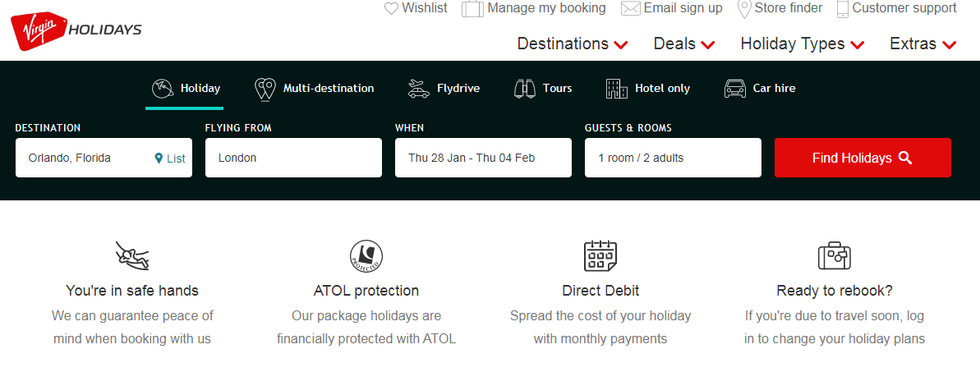This screenshot has height=372, width=980.
Task: Expand the Deals dropdown menu
Action: (684, 44)
